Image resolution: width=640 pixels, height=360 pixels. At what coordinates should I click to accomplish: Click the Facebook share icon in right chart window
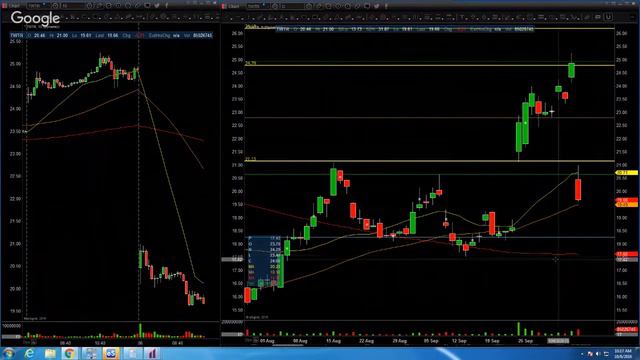386,6
